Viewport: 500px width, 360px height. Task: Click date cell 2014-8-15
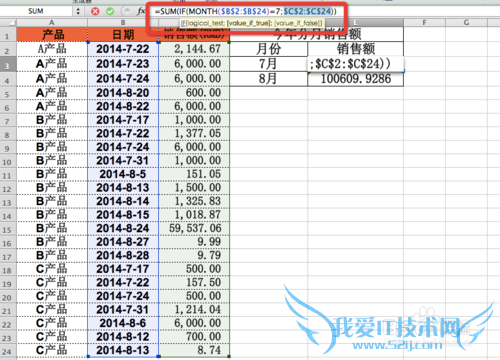[123, 215]
